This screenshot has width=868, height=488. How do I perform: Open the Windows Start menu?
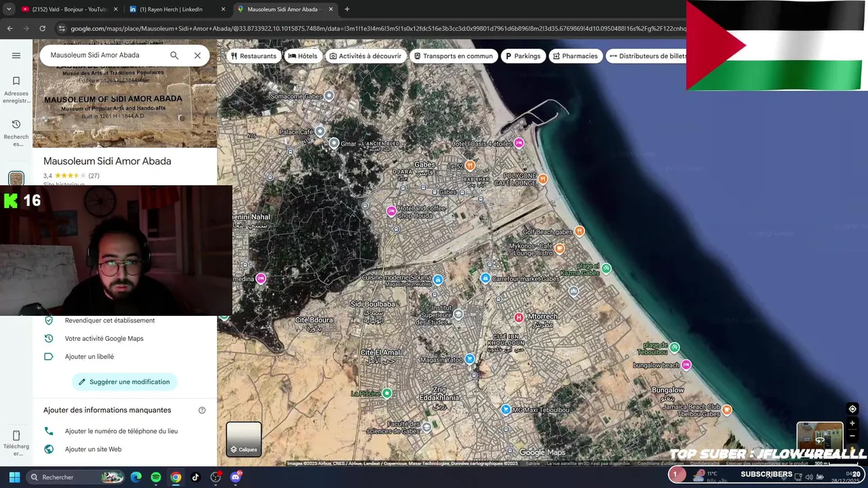[x=14, y=477]
